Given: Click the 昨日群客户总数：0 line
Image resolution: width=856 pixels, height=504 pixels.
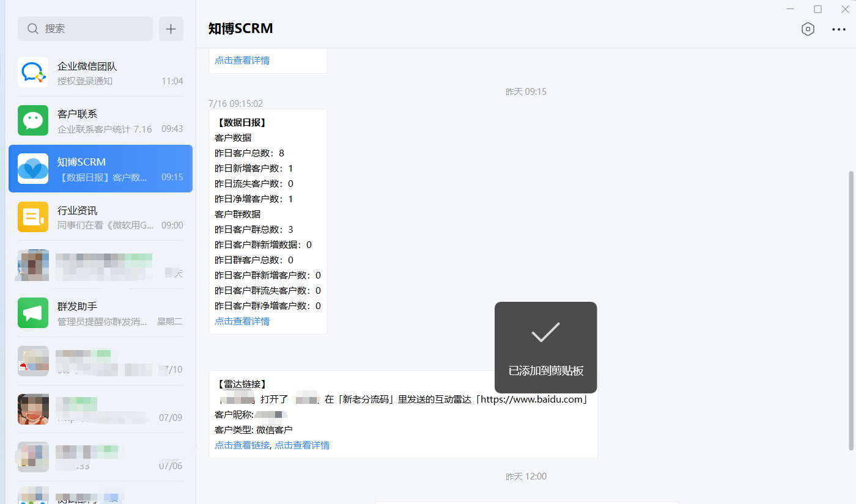Looking at the screenshot, I should click(x=254, y=260).
